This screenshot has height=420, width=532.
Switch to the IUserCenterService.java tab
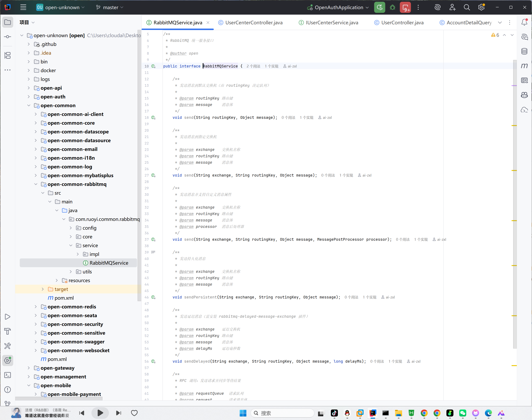point(329,23)
